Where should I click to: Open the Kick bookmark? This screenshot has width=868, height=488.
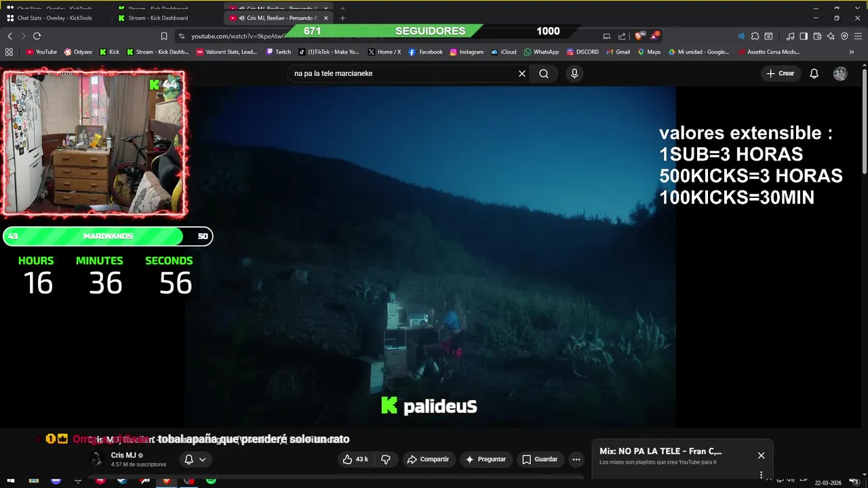109,52
